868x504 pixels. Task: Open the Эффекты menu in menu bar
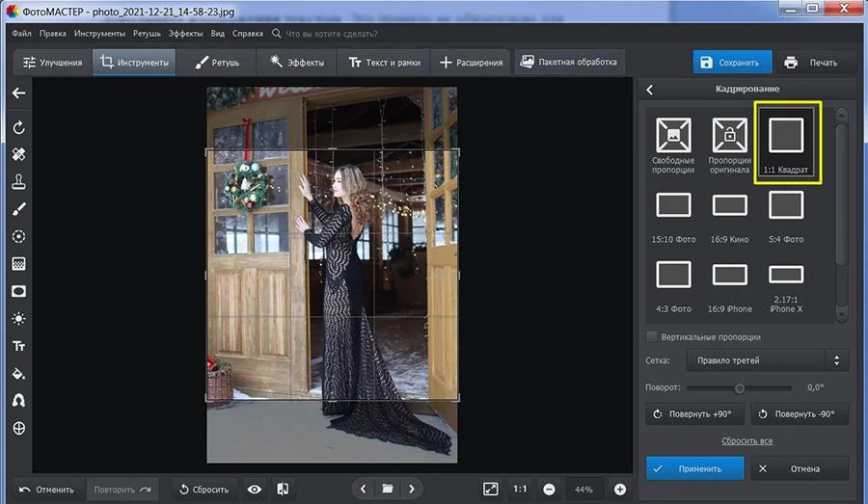coord(185,33)
